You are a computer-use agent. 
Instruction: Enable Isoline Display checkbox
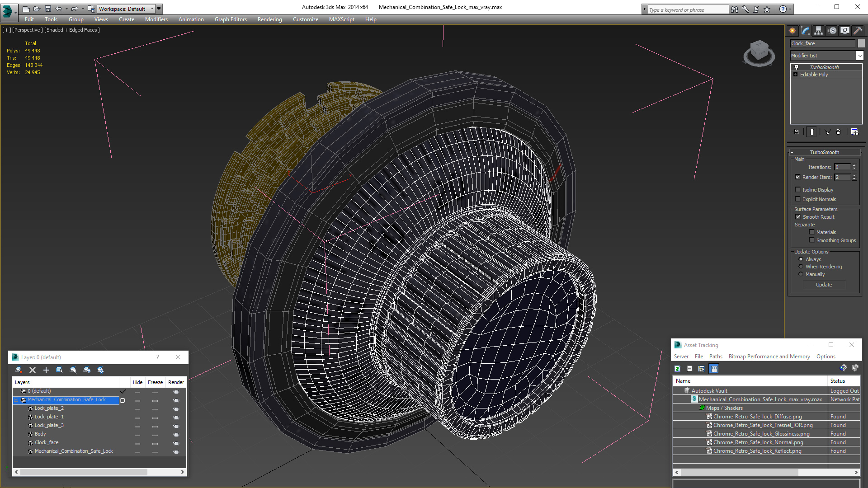tap(798, 190)
